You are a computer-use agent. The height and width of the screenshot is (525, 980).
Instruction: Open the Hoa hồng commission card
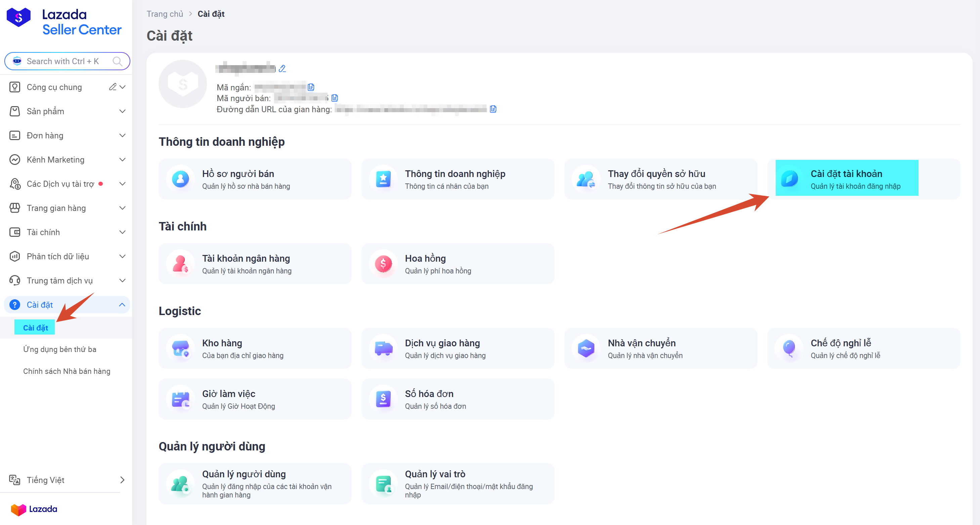(x=458, y=264)
